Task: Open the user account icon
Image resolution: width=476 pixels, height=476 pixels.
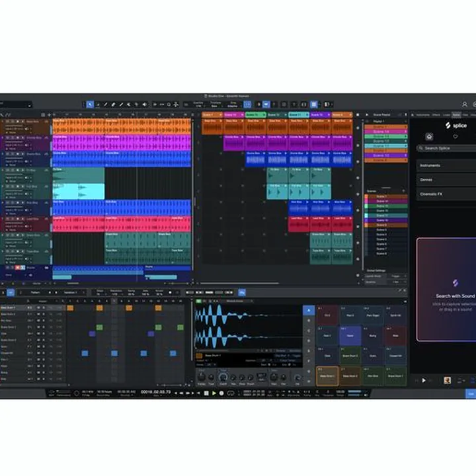Action: (x=465, y=104)
